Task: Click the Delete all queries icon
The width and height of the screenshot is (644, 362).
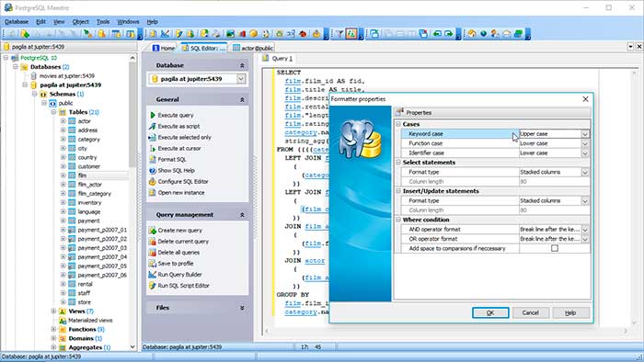Action: 153,253
